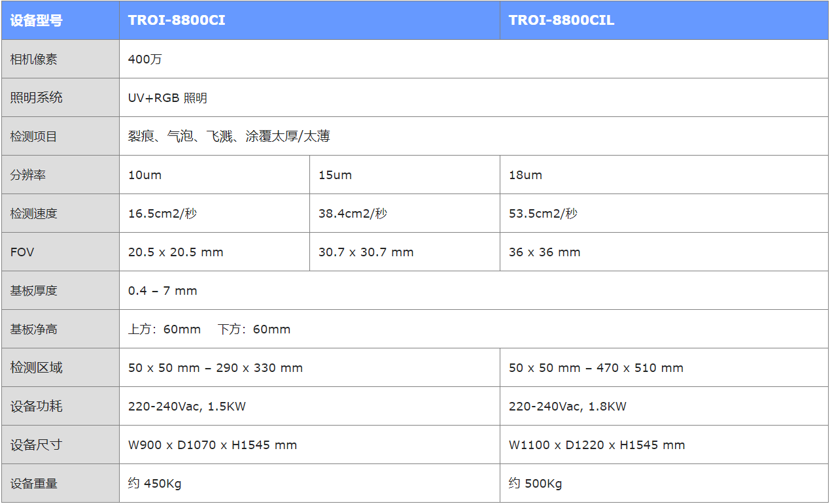This screenshot has height=504, width=830.
Task: Select the UV+RGB 照明 value
Action: [x=167, y=98]
